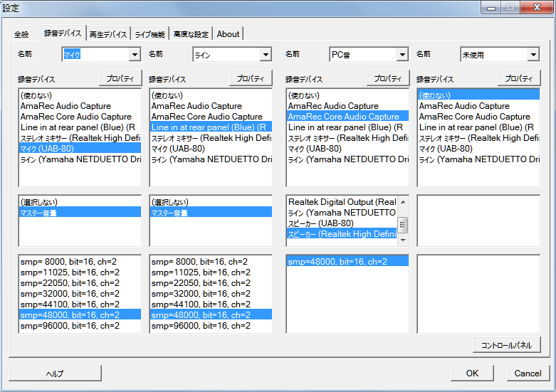Select マイク (UAB-80) in the ライン column
Image resolution: width=556 pixels, height=392 pixels.
(x=211, y=149)
